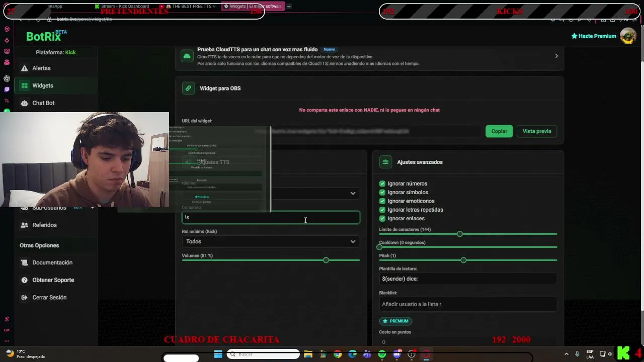Open Google Chrome from the taskbar
This screenshot has height=362, width=644.
pos(338,354)
